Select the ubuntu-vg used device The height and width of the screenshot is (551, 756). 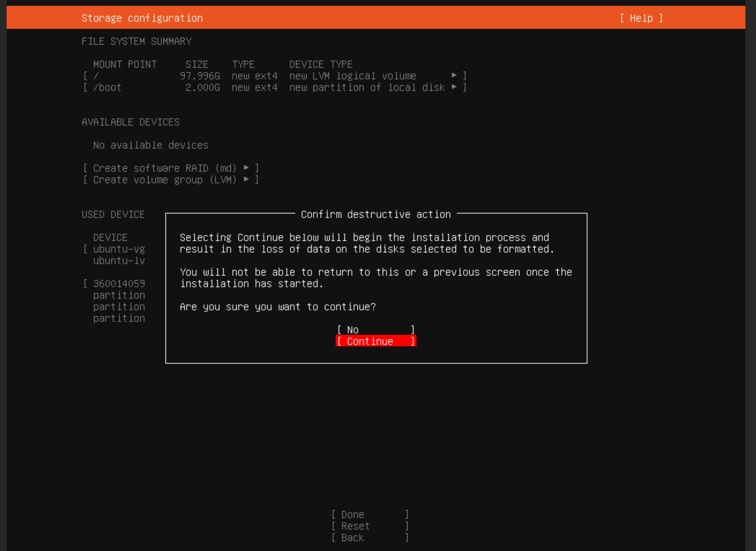pyautogui.click(x=119, y=249)
